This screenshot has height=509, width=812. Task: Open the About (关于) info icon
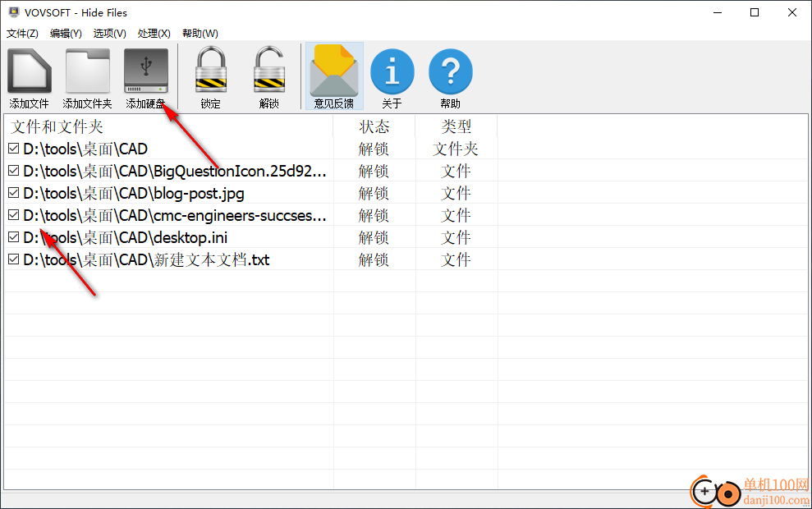(x=392, y=71)
